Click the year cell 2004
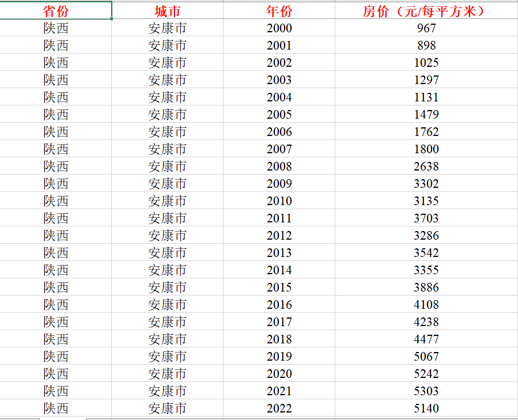518x420 pixels. tap(279, 97)
